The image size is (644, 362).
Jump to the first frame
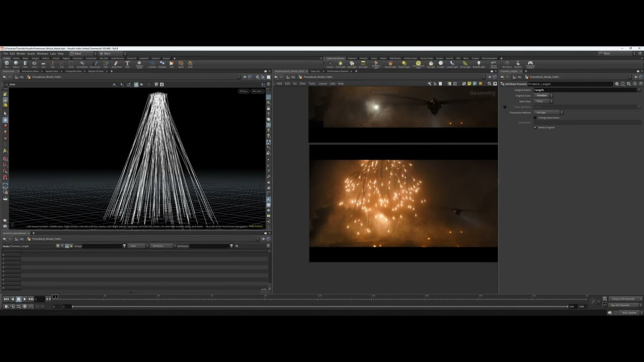click(6, 299)
